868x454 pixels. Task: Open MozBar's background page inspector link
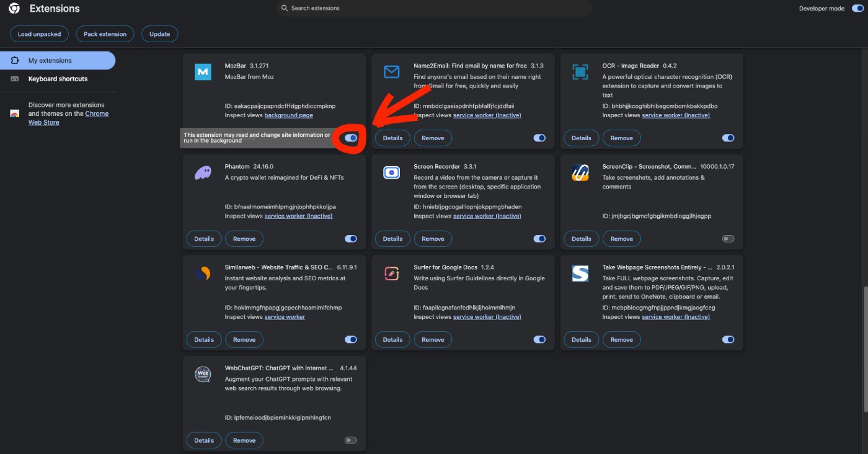tap(288, 115)
